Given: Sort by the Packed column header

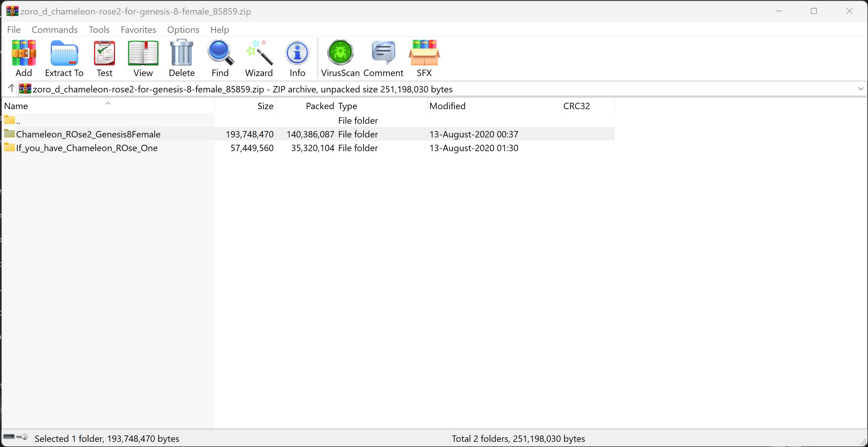Looking at the screenshot, I should [320, 106].
